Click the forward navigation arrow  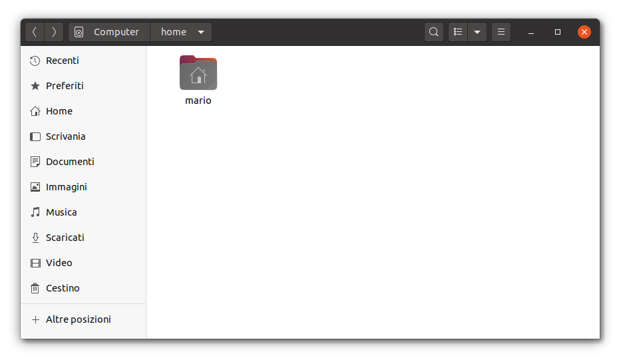pyautogui.click(x=54, y=32)
